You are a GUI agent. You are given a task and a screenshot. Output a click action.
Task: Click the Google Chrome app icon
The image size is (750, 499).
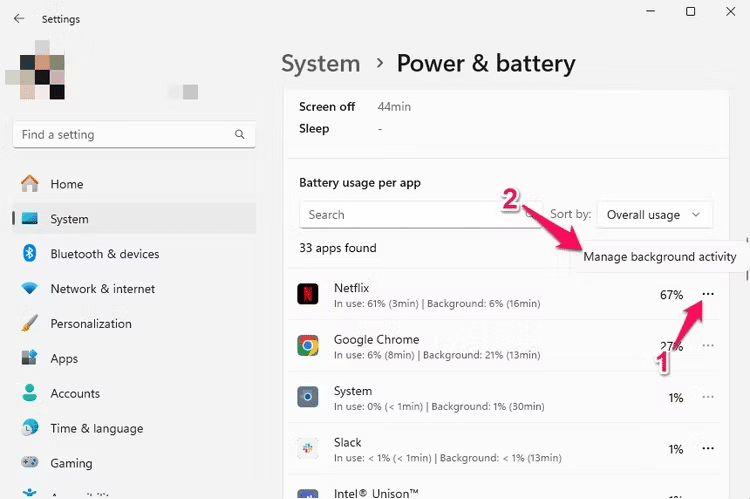pyautogui.click(x=308, y=346)
